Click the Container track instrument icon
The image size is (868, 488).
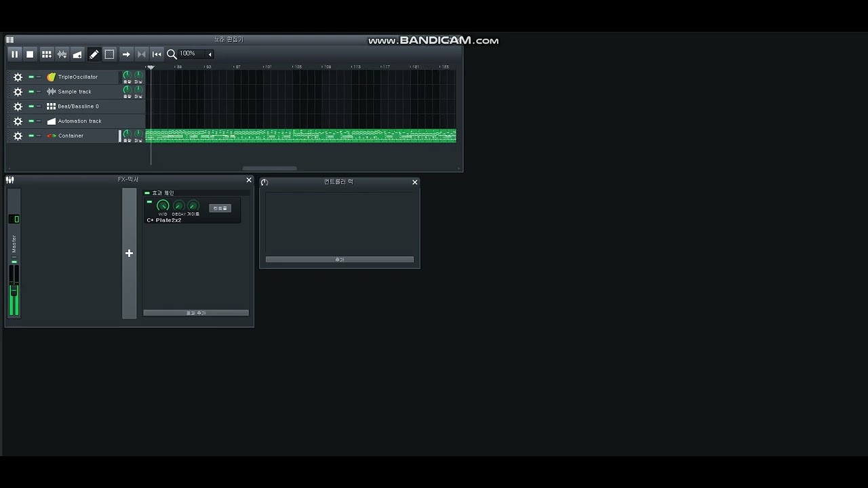point(51,136)
